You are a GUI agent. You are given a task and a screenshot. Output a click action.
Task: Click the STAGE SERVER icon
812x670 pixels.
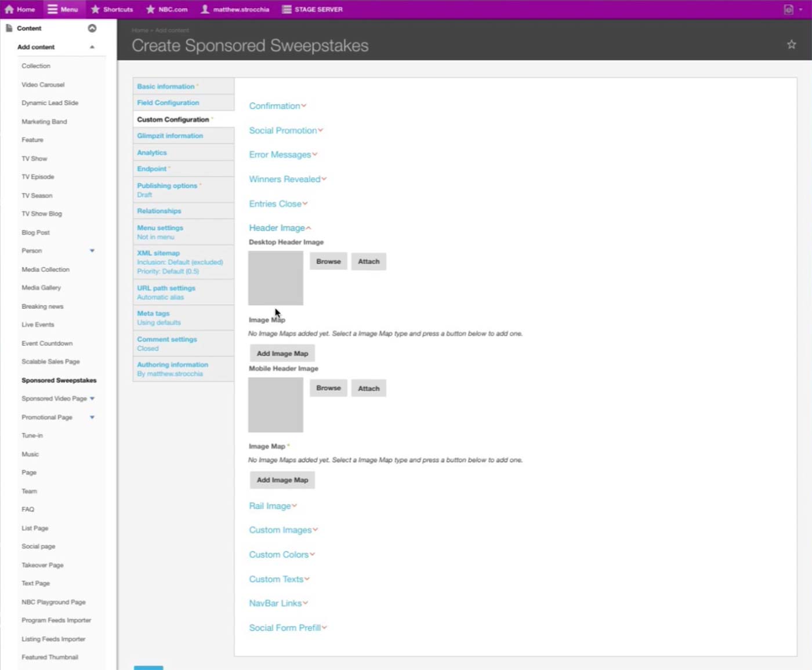(x=287, y=9)
